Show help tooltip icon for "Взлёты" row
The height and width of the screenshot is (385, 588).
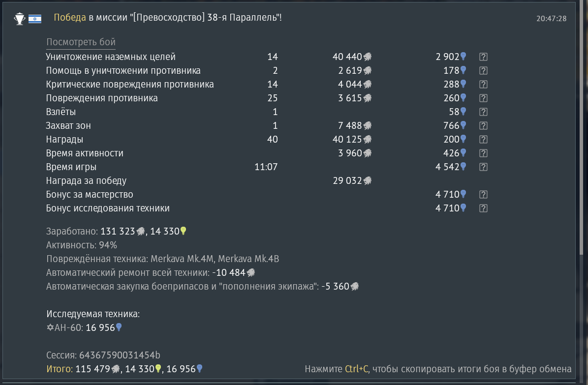tap(483, 112)
